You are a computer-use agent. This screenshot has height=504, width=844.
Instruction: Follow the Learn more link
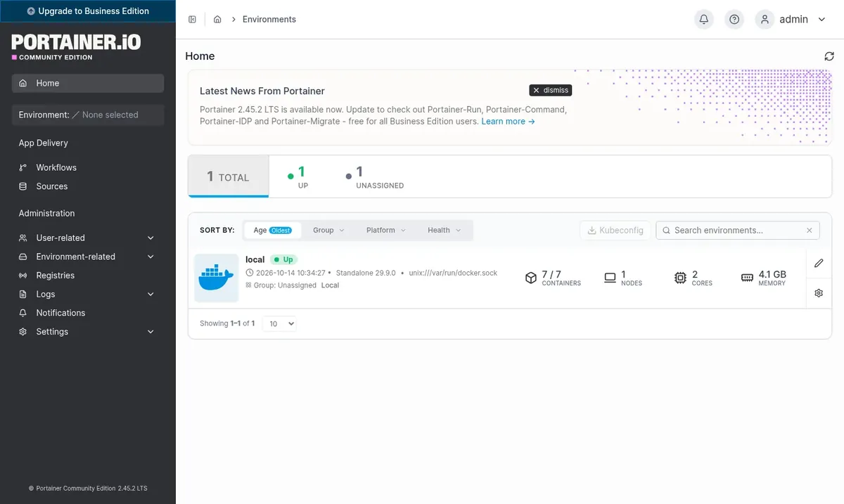point(508,122)
